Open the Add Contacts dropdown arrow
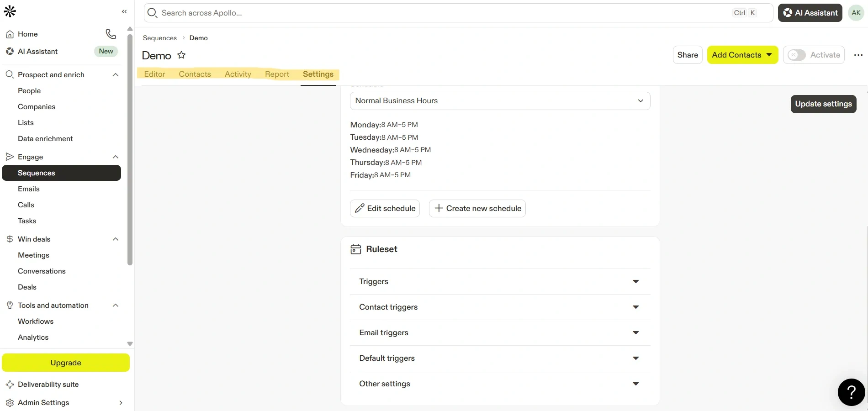 [x=769, y=55]
